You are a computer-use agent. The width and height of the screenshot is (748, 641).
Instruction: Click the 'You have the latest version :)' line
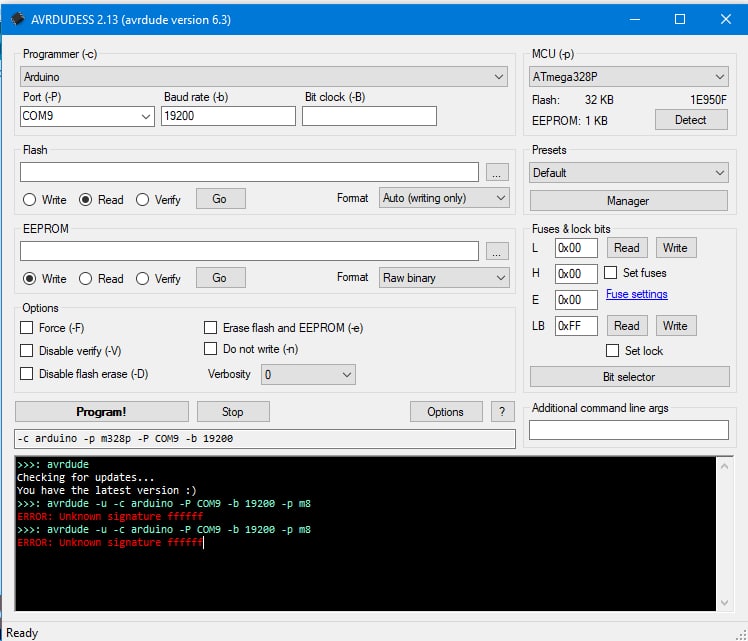tap(107, 491)
